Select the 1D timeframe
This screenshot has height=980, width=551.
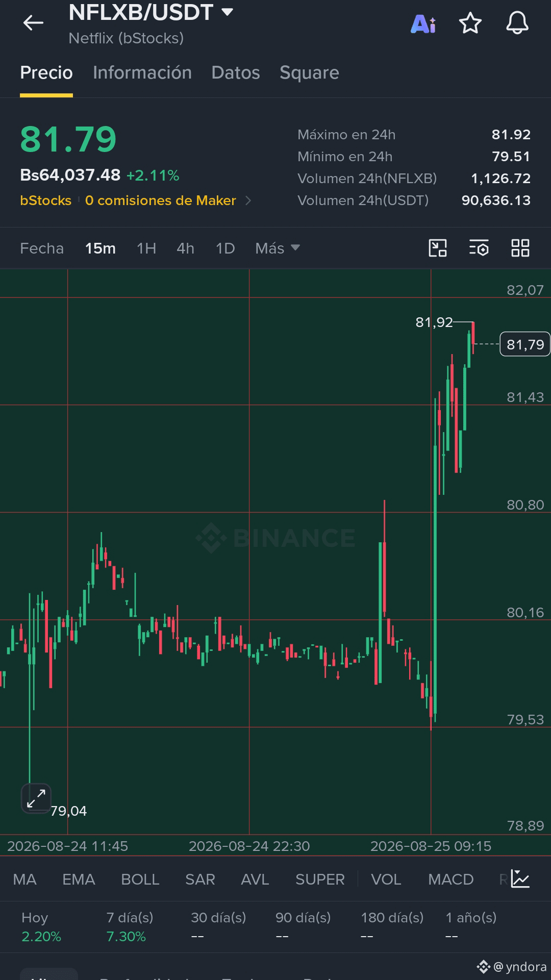tap(225, 248)
